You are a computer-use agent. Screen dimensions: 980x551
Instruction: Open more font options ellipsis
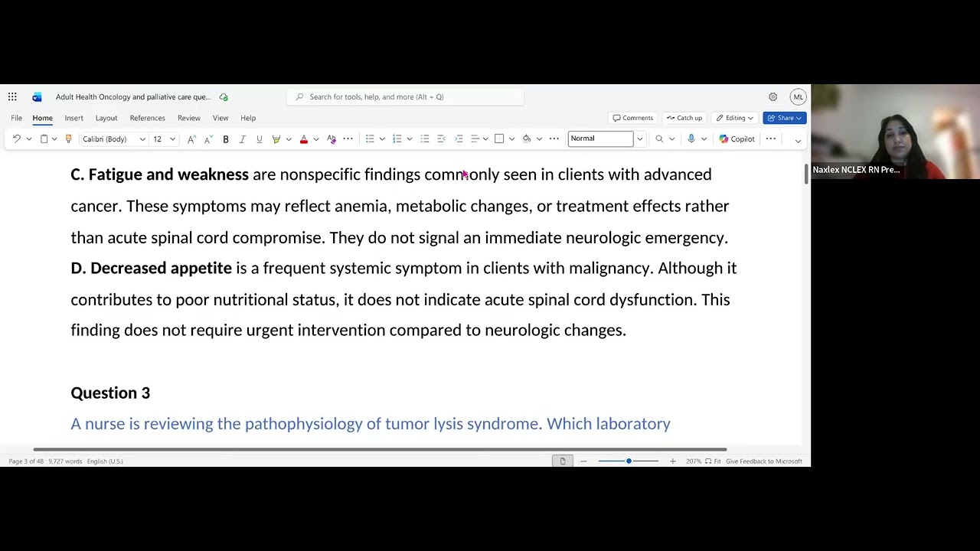click(348, 139)
